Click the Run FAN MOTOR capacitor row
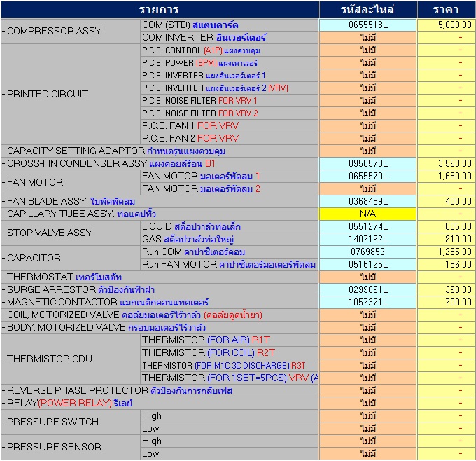Screen dimensions: 476x461 click(x=229, y=265)
